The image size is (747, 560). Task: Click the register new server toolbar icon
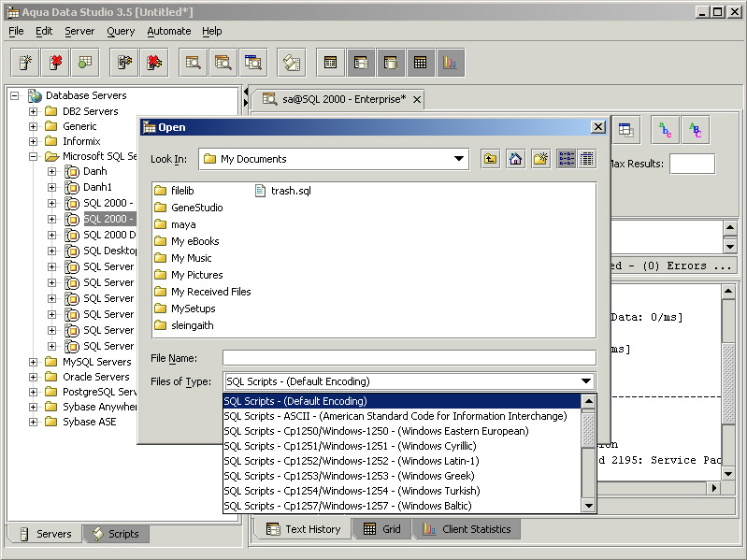[25, 63]
